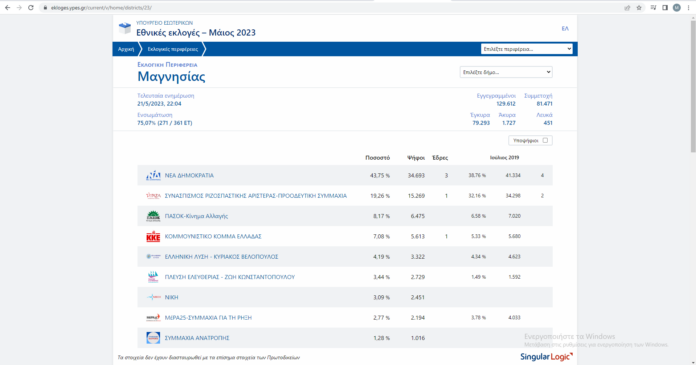Click the Ποσοστό column header
The width and height of the screenshot is (696, 365).
[377, 158]
